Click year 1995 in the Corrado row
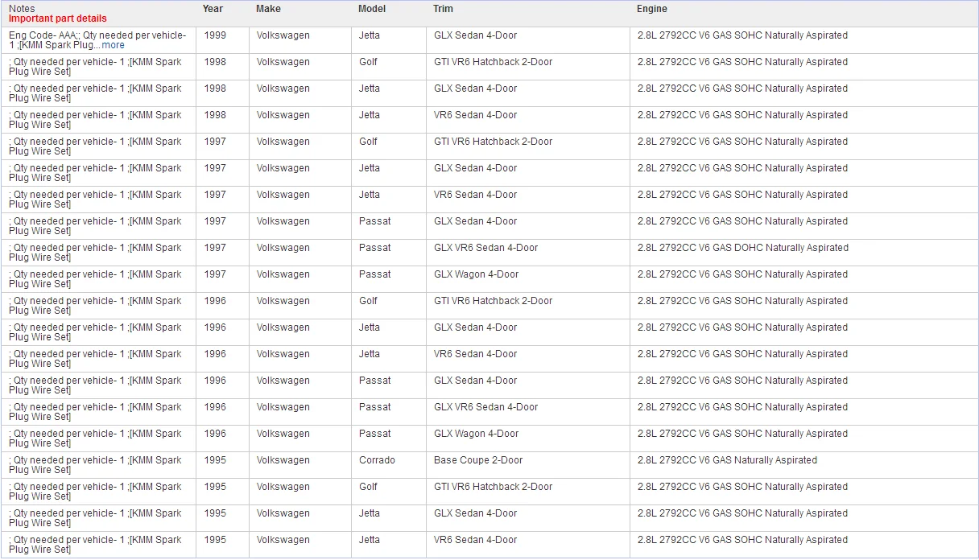Image resolution: width=979 pixels, height=560 pixels. [215, 460]
